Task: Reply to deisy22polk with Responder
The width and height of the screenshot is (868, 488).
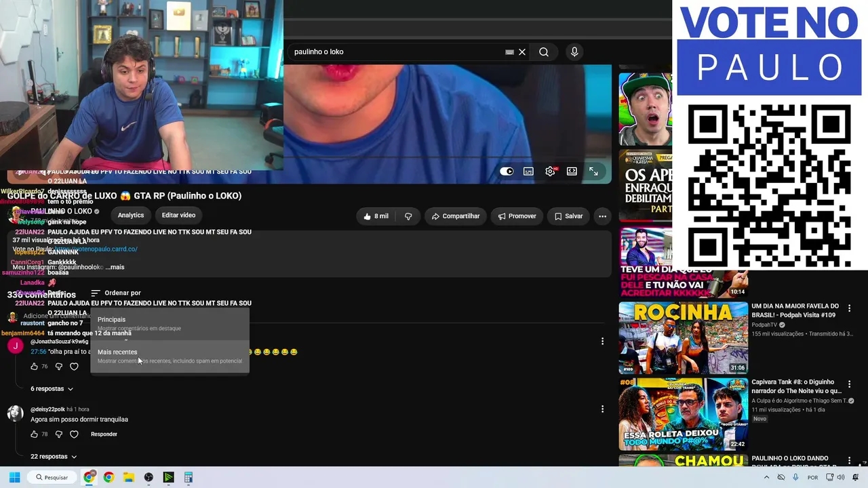Action: point(104,434)
